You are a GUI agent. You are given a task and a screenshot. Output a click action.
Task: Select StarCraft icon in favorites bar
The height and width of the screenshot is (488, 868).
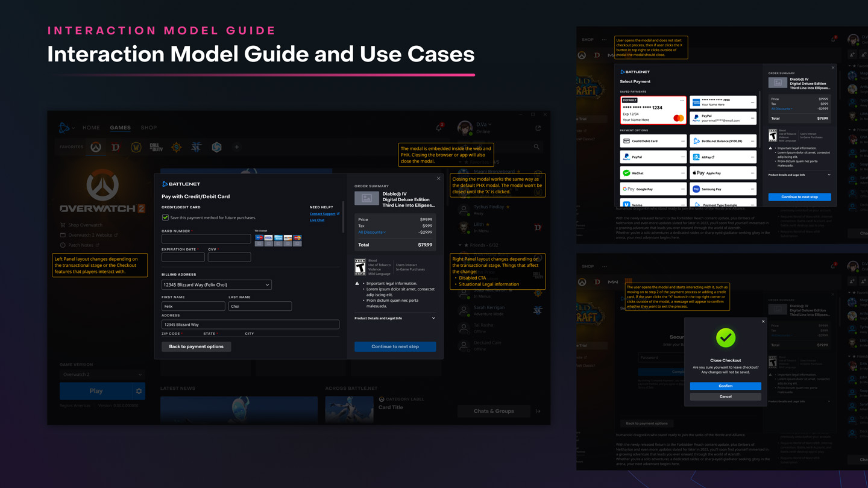[197, 147]
